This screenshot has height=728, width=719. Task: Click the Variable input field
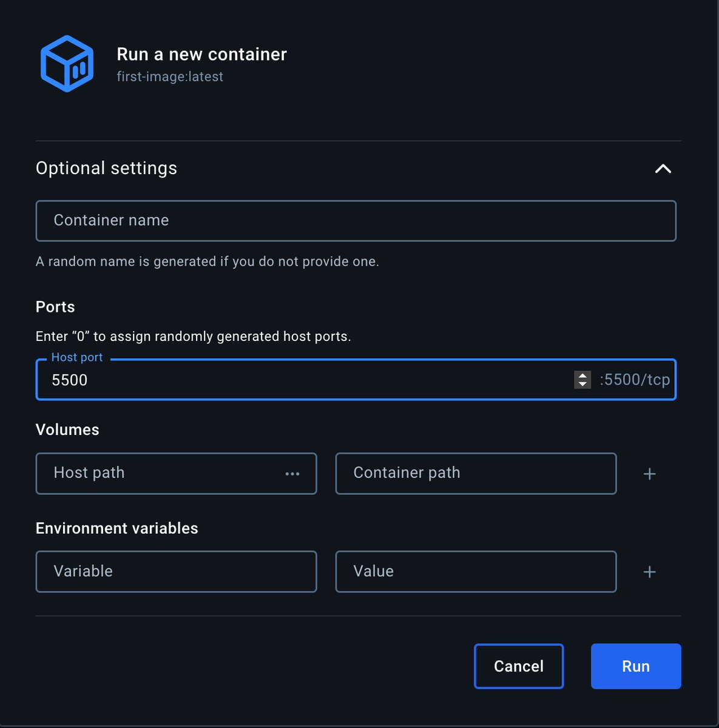176,571
